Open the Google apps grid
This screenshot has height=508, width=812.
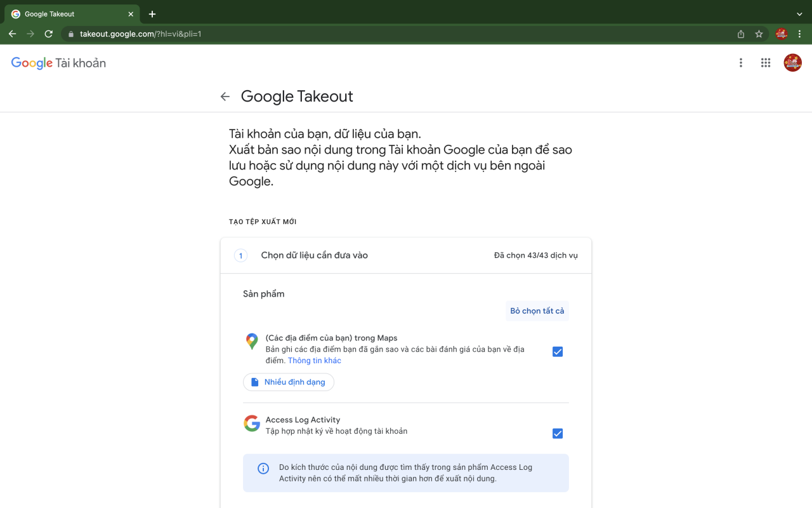pos(766,63)
